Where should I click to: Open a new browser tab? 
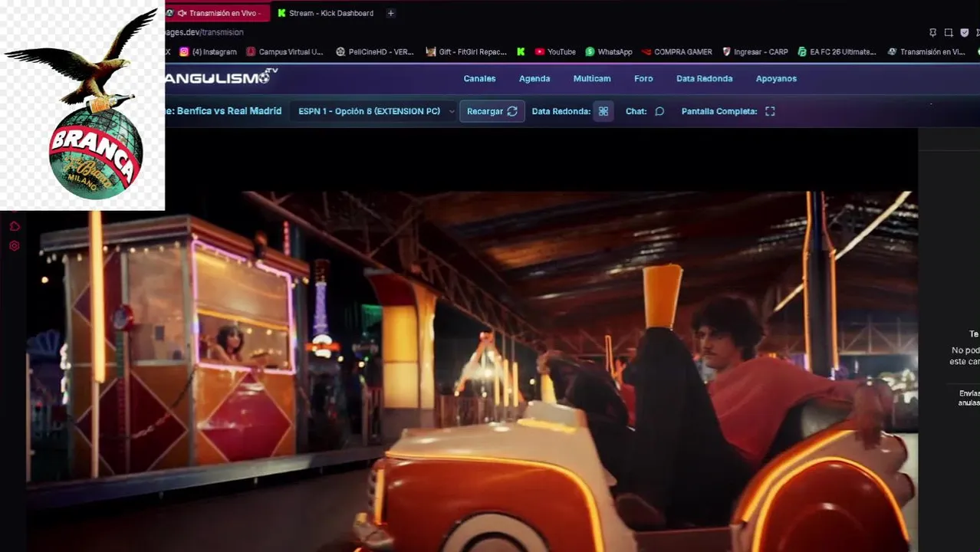390,13
